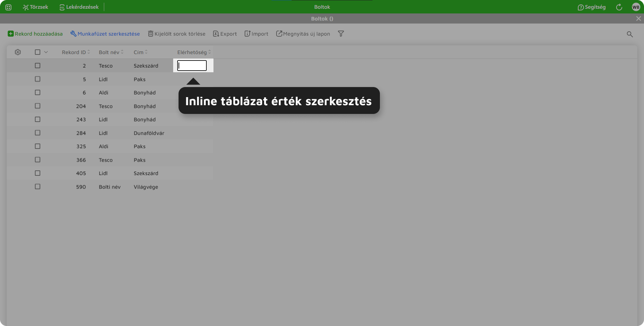Toggle the select-all header checkbox

[x=38, y=52]
